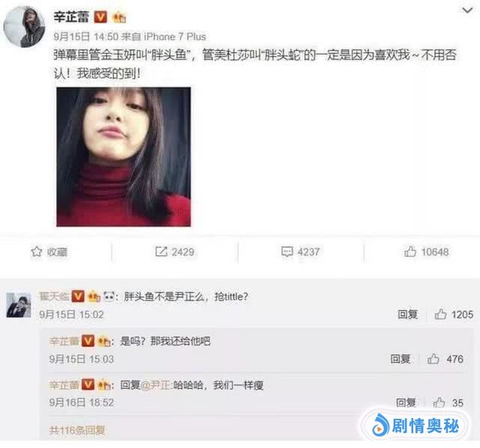Open the post options chevron menu
This screenshot has width=480, height=448.
(467, 10)
